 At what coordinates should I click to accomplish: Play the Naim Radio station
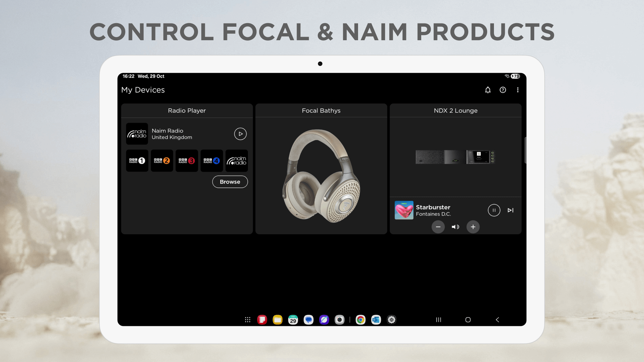pyautogui.click(x=240, y=134)
